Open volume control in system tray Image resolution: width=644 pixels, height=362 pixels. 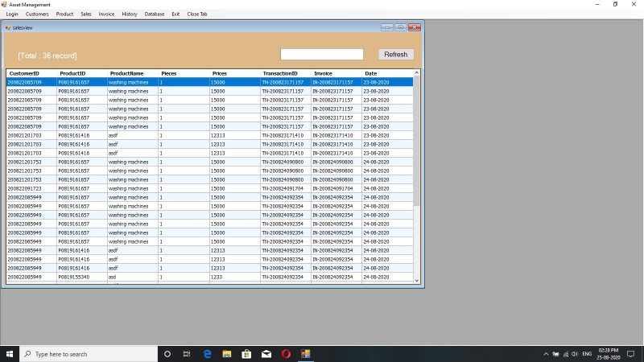[x=575, y=354]
